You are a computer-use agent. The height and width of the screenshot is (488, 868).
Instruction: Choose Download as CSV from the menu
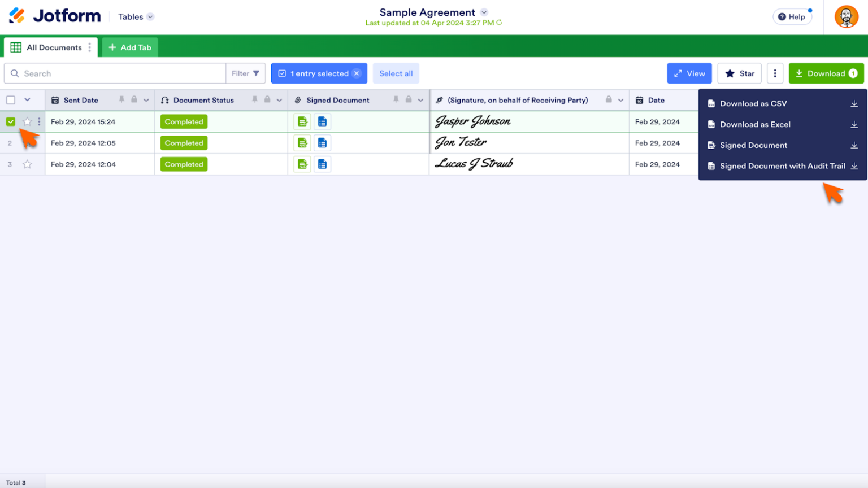[753, 103]
